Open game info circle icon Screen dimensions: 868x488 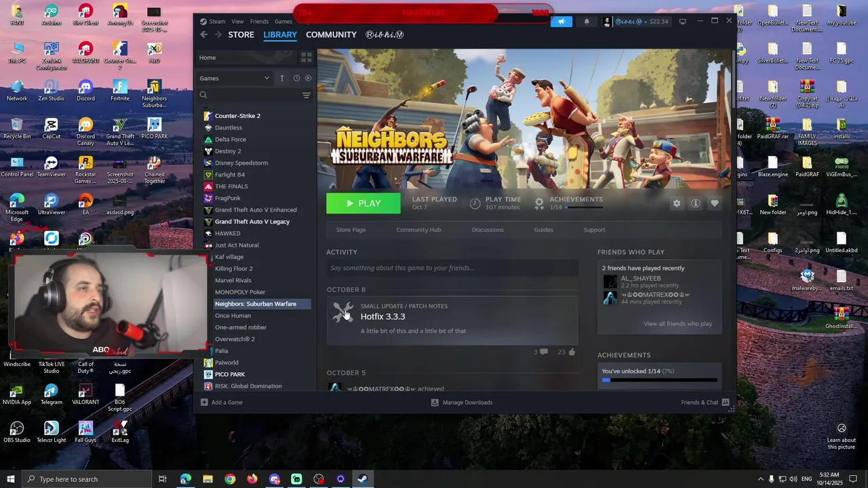click(x=695, y=203)
